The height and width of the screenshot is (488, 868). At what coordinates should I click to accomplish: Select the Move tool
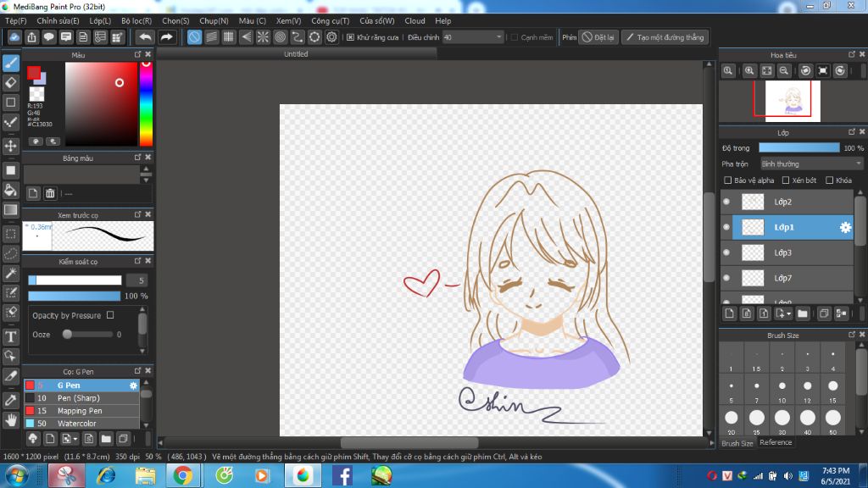coord(11,146)
